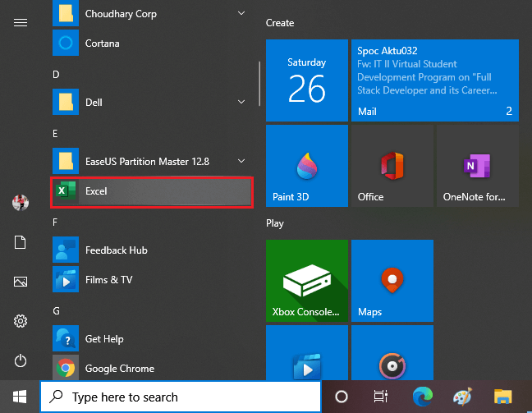Open the Paint 3D tile
The image size is (532, 413).
[307, 166]
